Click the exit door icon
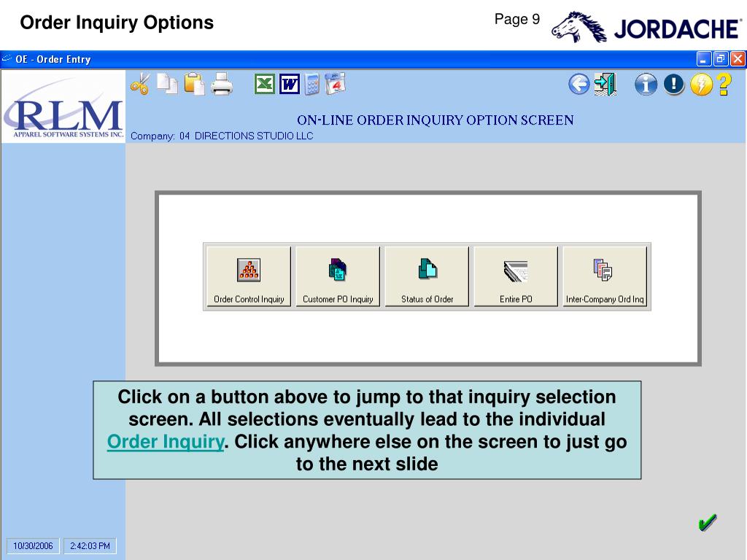 tap(605, 85)
